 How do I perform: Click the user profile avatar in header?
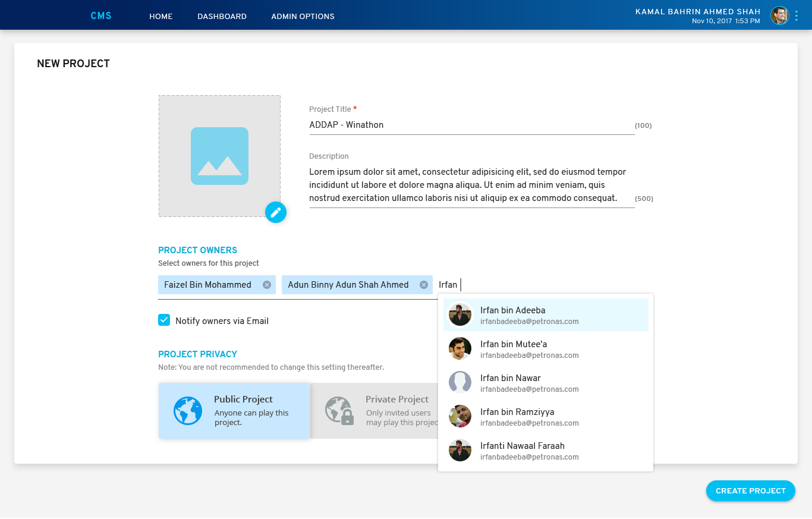(779, 16)
